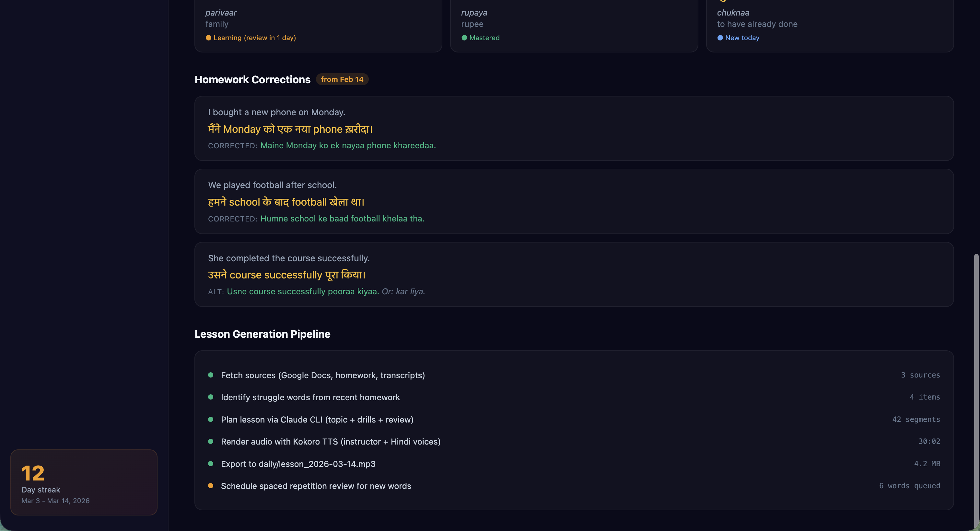Click the '6 words queued' label
Viewport: 980px width, 531px height.
click(909, 486)
